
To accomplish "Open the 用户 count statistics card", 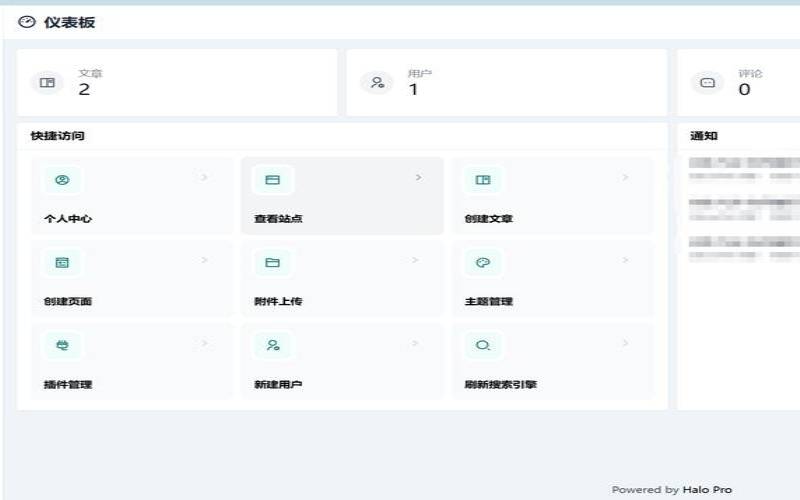I will pyautogui.click(x=506, y=82).
